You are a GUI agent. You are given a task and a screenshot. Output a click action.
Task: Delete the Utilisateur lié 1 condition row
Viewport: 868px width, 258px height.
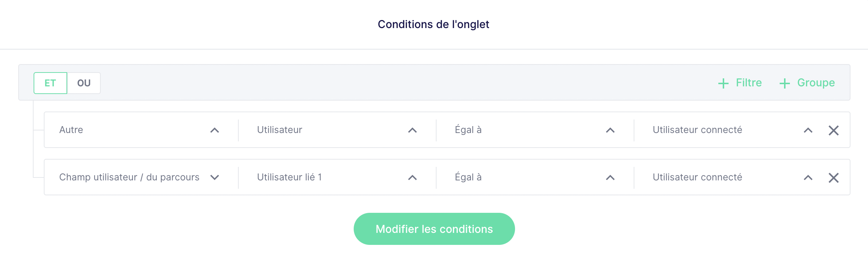834,177
